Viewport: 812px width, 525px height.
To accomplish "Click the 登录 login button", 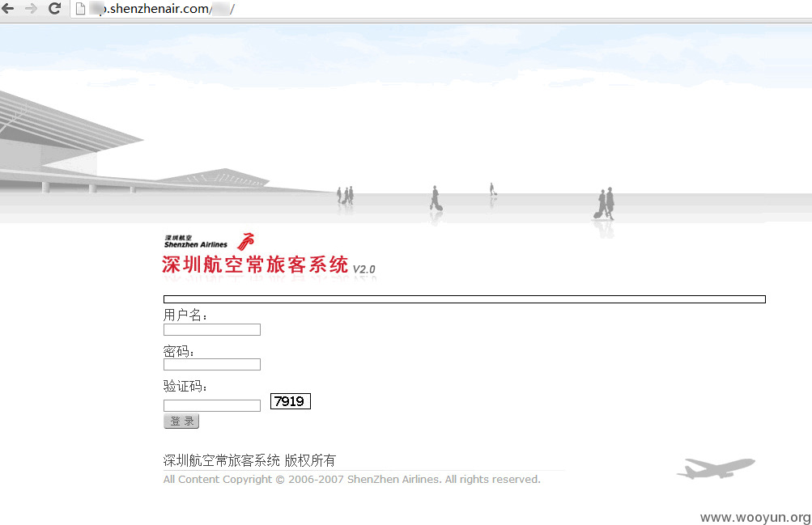I will (x=181, y=421).
